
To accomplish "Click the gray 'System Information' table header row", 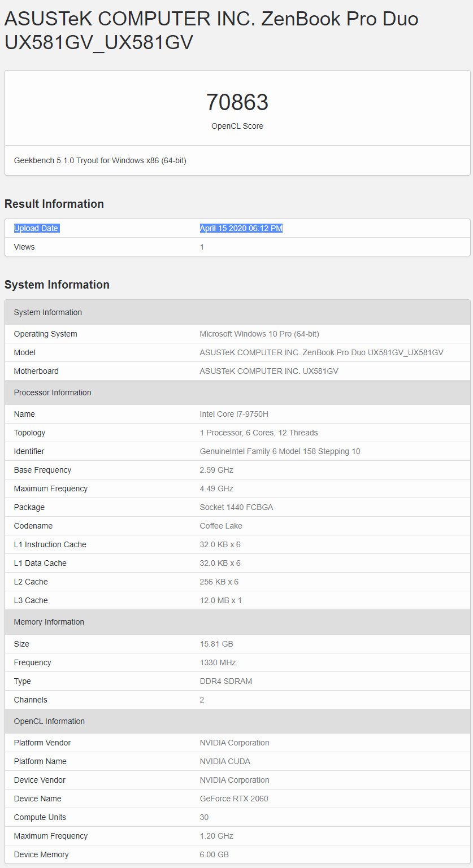I will 237,312.
